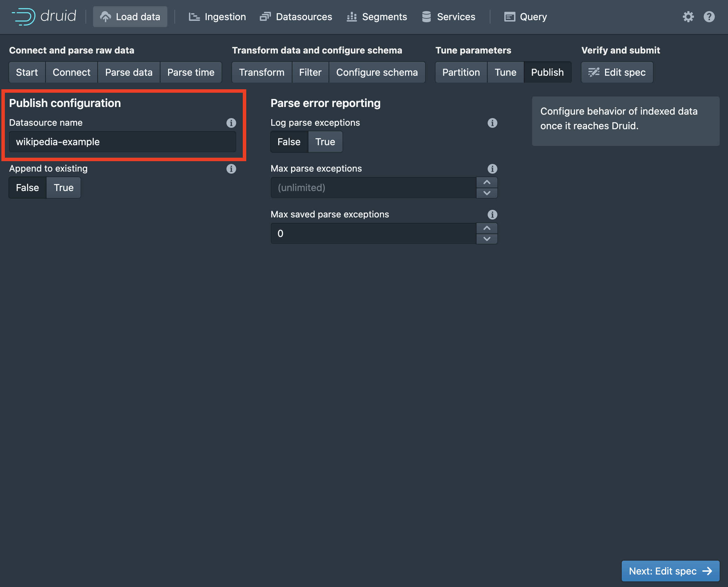Set Append to existing to False
This screenshot has height=587, width=728.
[x=27, y=188]
